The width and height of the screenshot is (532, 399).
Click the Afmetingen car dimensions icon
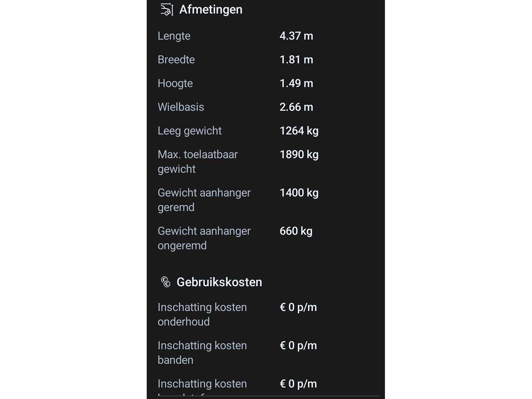click(x=166, y=9)
